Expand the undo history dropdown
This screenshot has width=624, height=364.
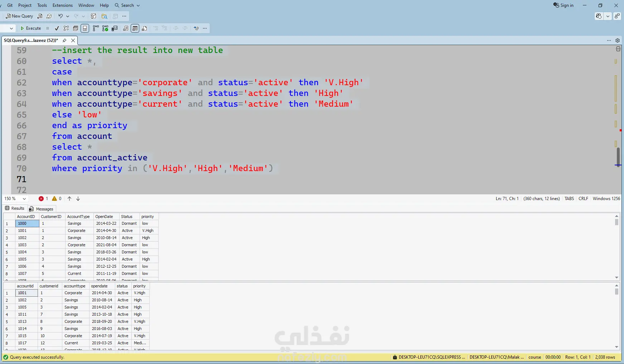click(68, 16)
